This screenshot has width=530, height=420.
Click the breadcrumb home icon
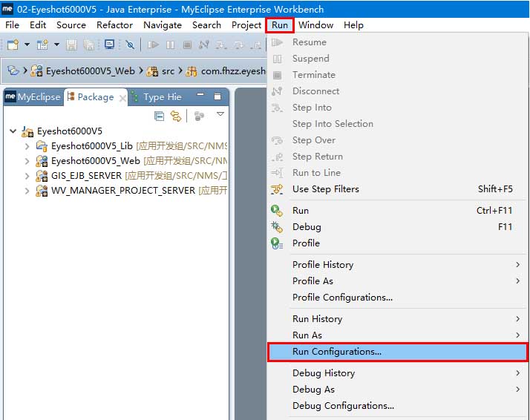coord(13,70)
